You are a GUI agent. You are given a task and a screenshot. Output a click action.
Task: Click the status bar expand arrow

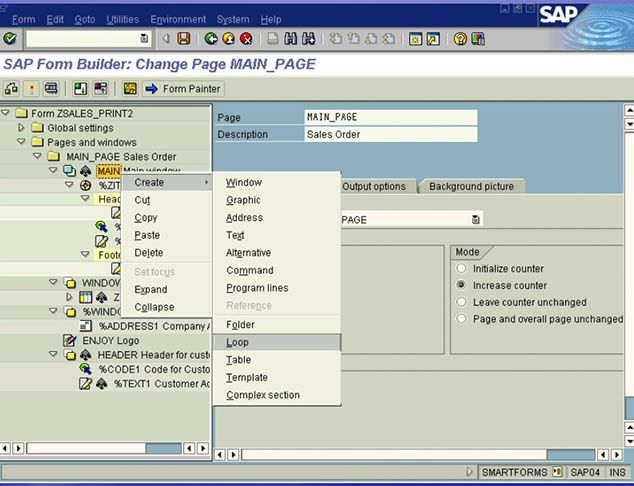469,471
